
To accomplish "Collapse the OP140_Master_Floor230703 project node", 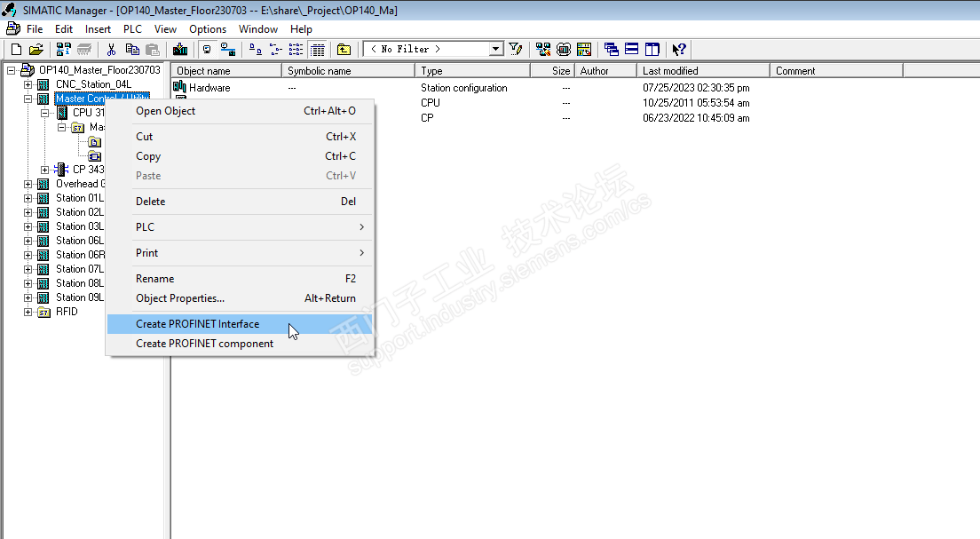I will (12, 70).
